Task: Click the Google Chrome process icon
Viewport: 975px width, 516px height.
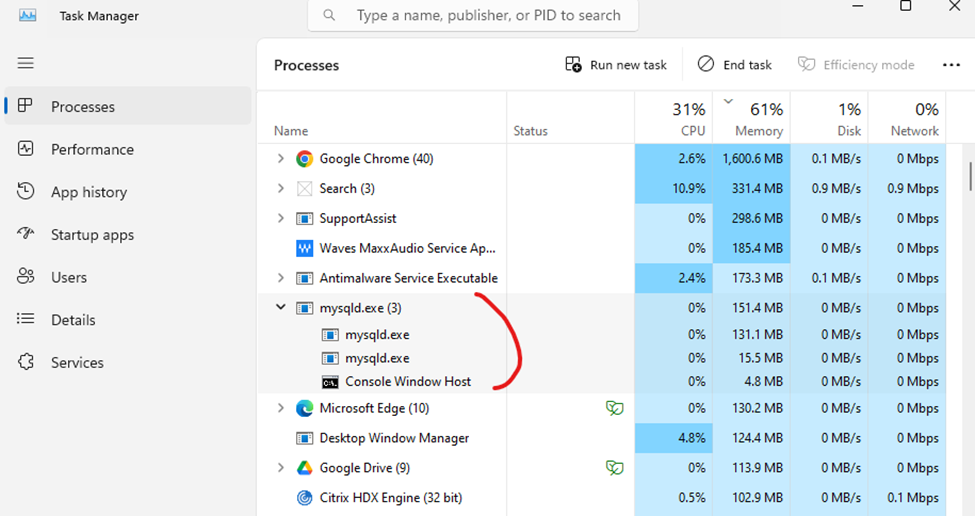Action: click(304, 159)
